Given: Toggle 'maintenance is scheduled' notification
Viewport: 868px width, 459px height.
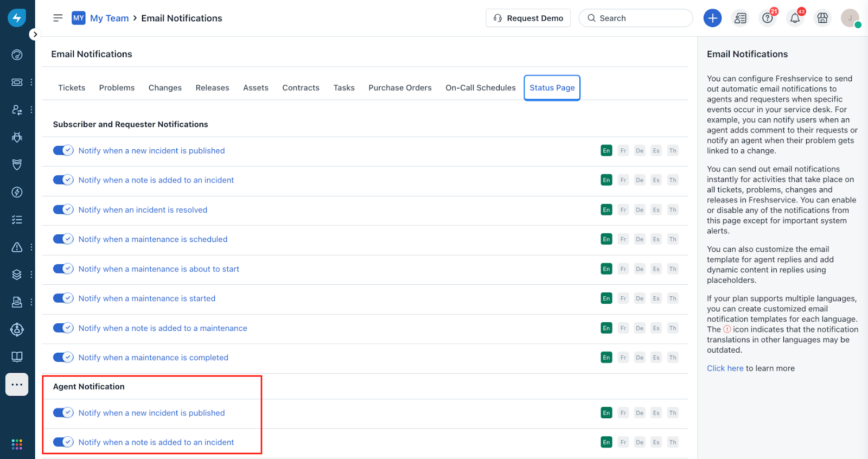Looking at the screenshot, I should (63, 239).
